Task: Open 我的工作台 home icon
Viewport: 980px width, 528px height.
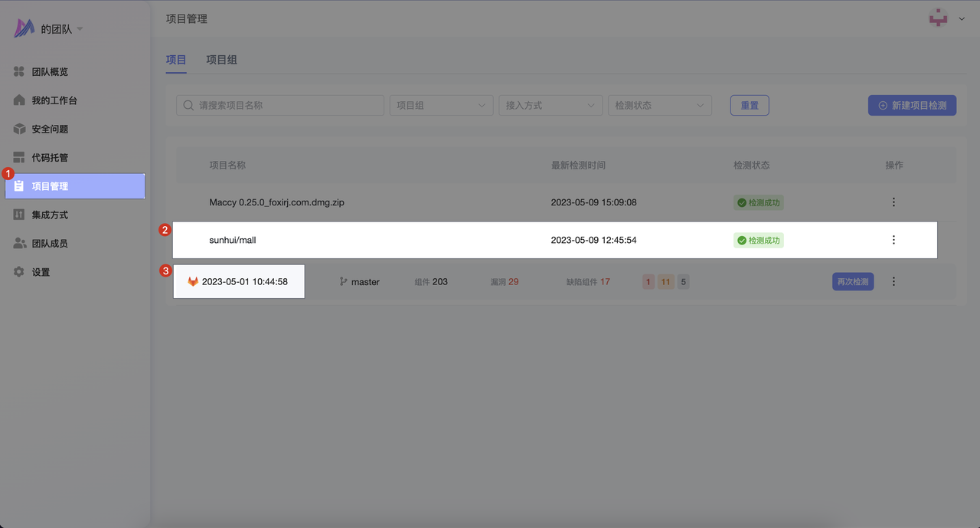Action: pos(19,100)
